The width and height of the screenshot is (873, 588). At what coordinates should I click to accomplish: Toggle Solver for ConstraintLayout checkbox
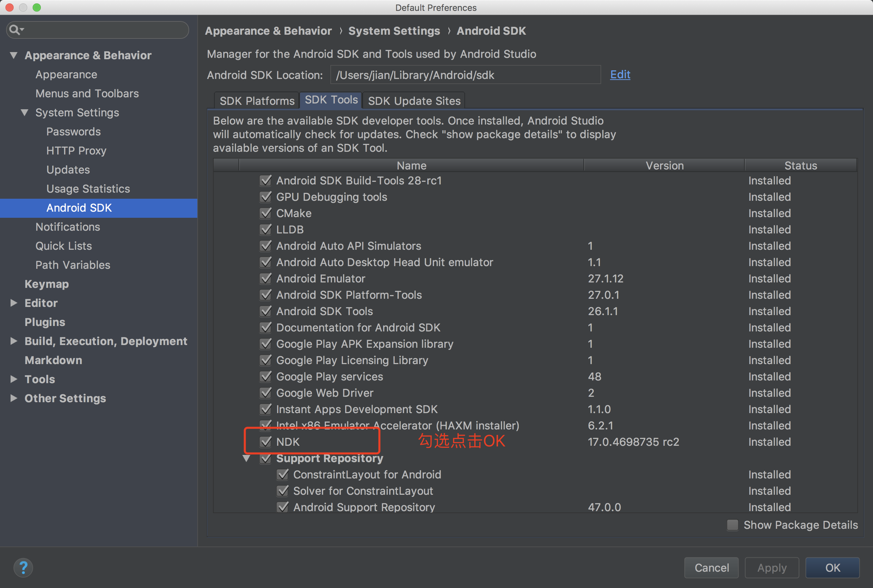point(283,490)
